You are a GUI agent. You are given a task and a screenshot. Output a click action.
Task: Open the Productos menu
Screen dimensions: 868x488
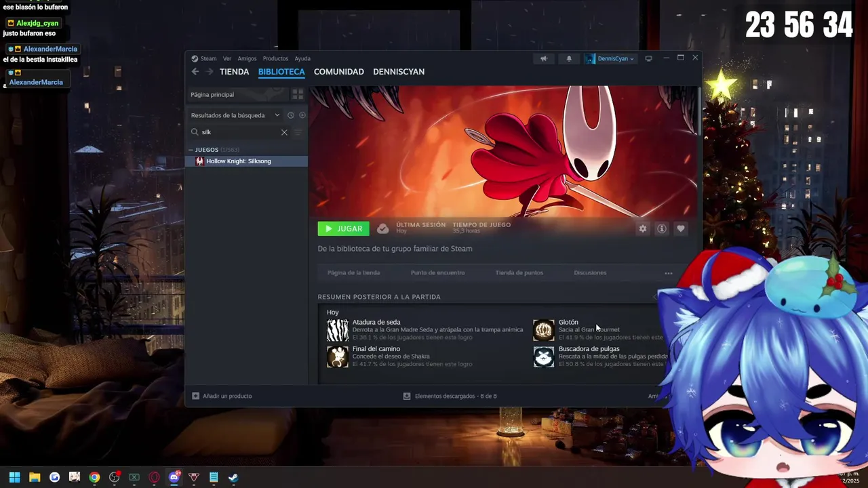click(x=275, y=58)
